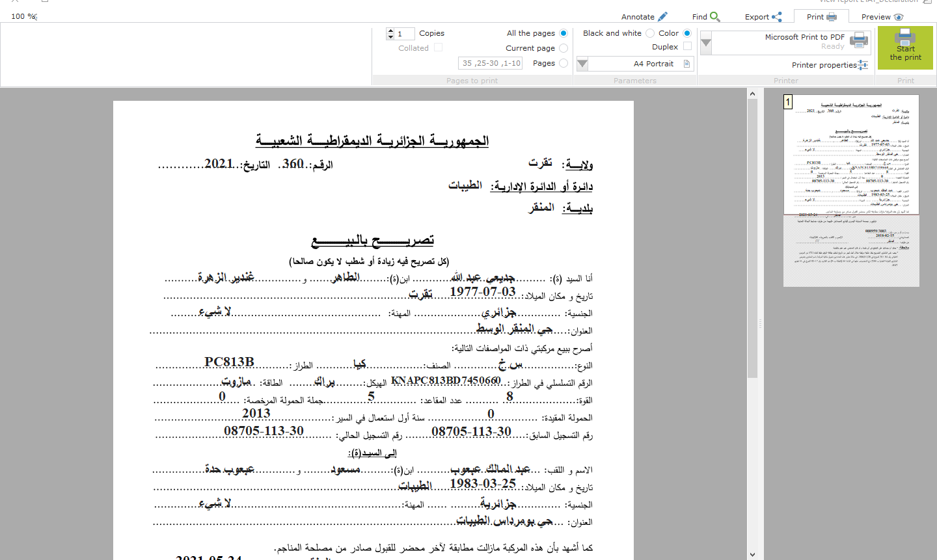
Task: Click the page range input field
Action: (x=491, y=63)
